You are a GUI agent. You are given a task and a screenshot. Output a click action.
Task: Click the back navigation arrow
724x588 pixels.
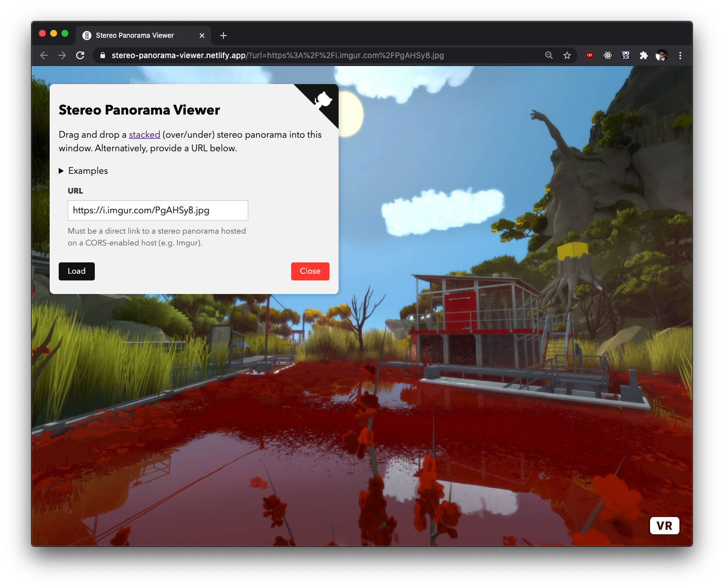(x=43, y=55)
